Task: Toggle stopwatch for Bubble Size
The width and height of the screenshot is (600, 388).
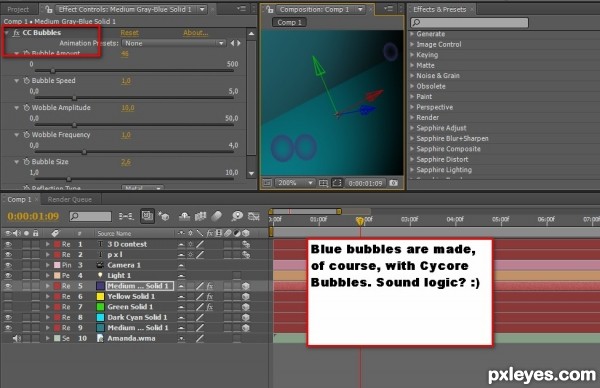Action: 26,162
